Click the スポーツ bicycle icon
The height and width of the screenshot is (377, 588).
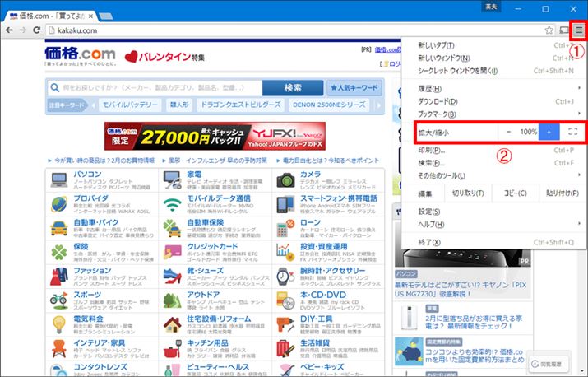pyautogui.click(x=59, y=300)
